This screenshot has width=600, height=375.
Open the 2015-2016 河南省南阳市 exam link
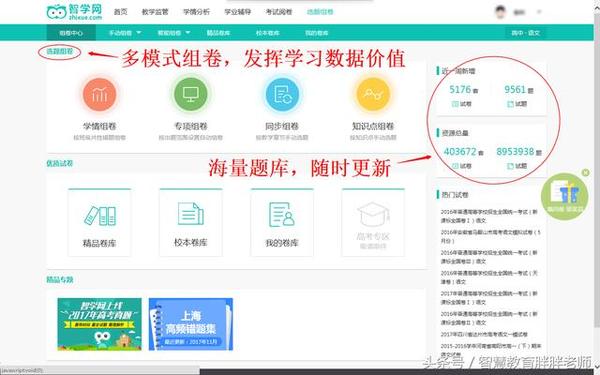tap(491, 350)
